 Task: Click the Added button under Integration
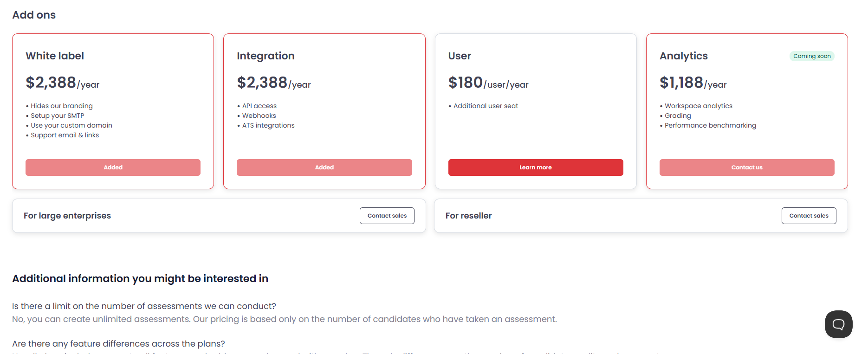click(x=324, y=167)
